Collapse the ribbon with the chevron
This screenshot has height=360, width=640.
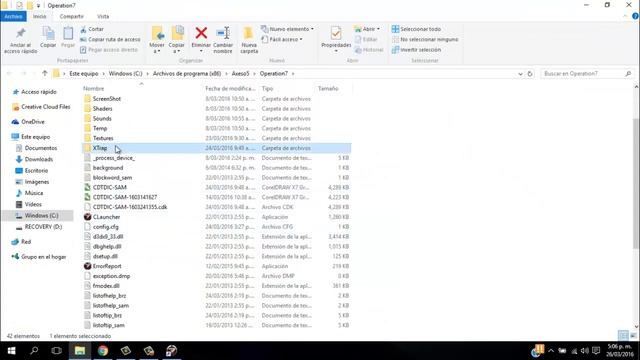(625, 16)
